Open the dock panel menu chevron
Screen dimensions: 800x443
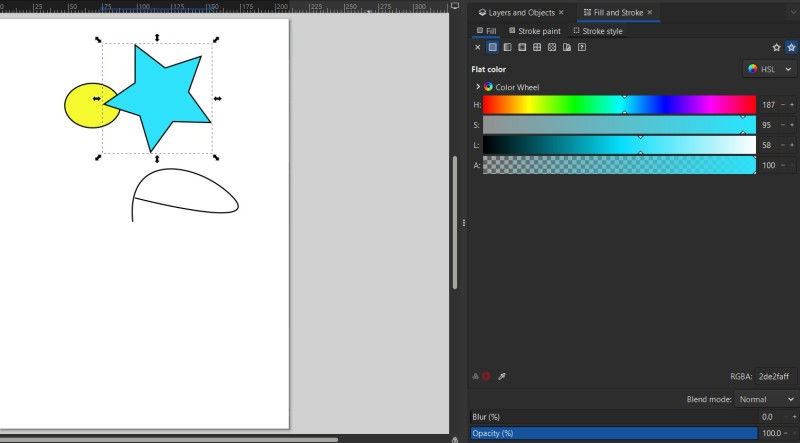pos(793,12)
